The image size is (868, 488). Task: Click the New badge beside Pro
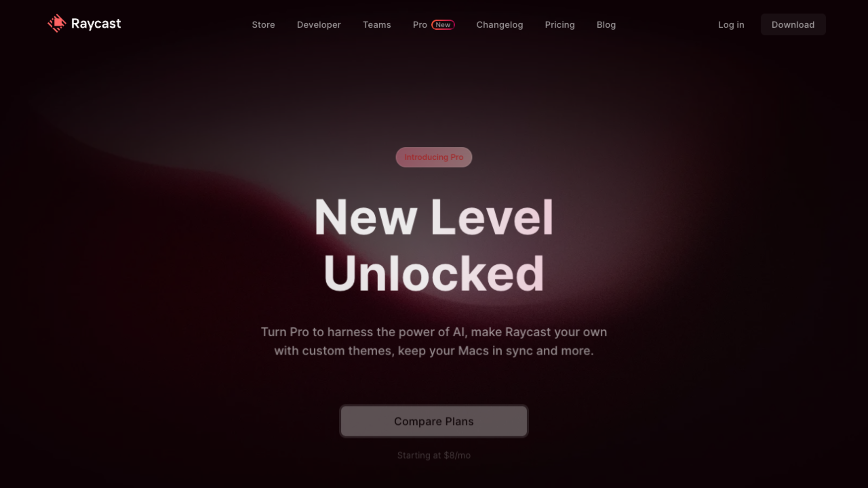[x=443, y=25]
